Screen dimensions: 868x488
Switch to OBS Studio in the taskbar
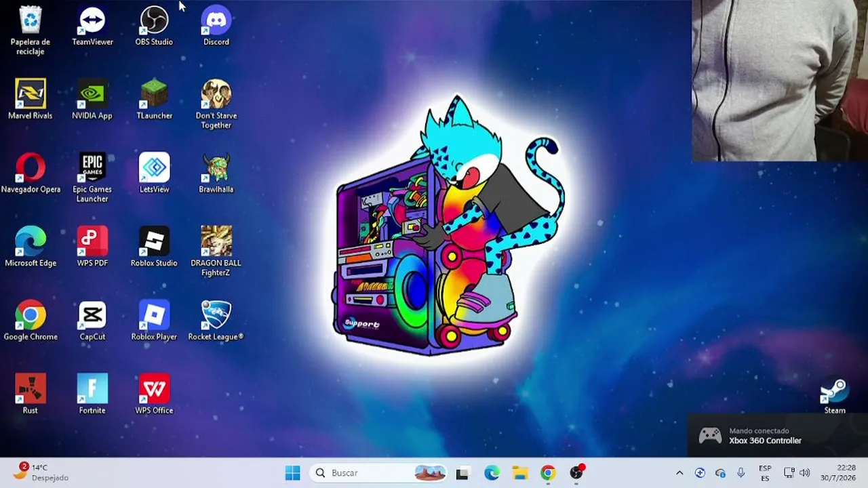pos(576,473)
